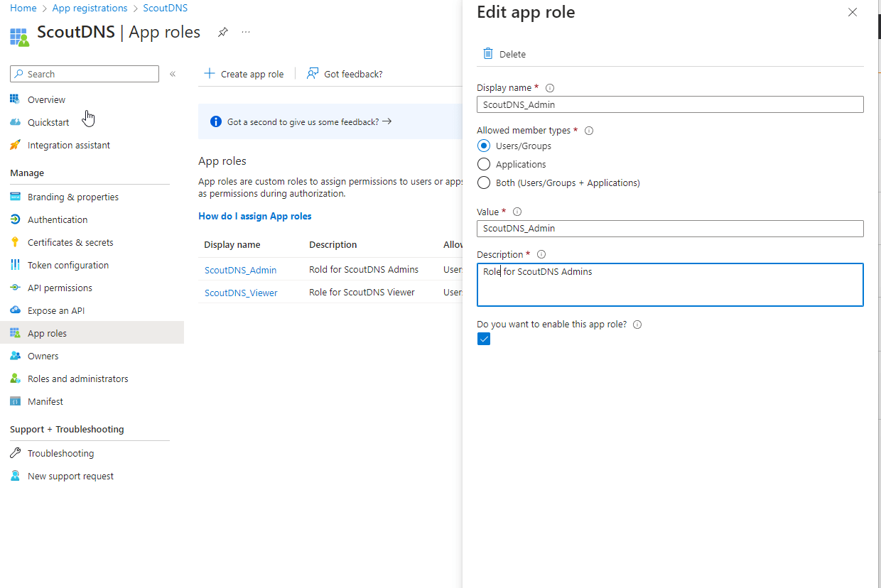Click the Value input field
Viewport: 881px width, 588px height.
(x=670, y=229)
